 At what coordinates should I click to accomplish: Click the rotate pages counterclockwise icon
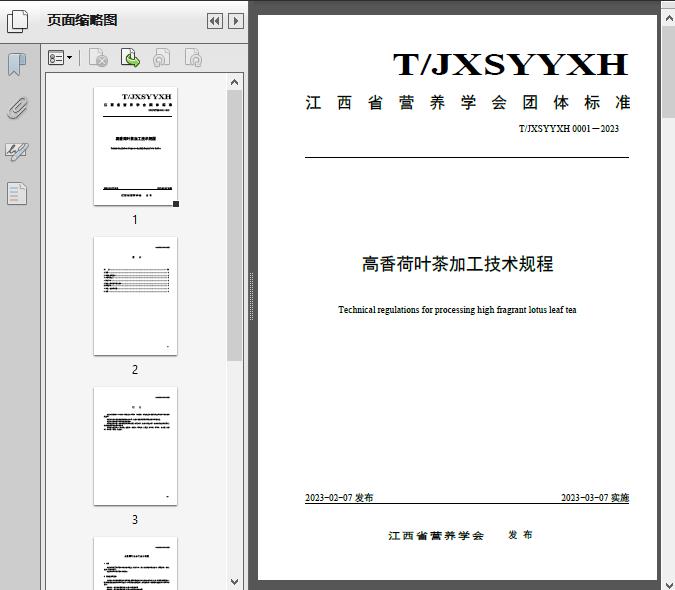coord(161,58)
